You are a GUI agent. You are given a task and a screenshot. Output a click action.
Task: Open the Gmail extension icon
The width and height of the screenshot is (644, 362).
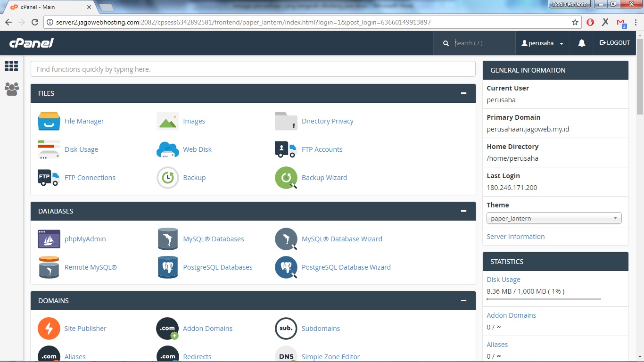point(621,22)
